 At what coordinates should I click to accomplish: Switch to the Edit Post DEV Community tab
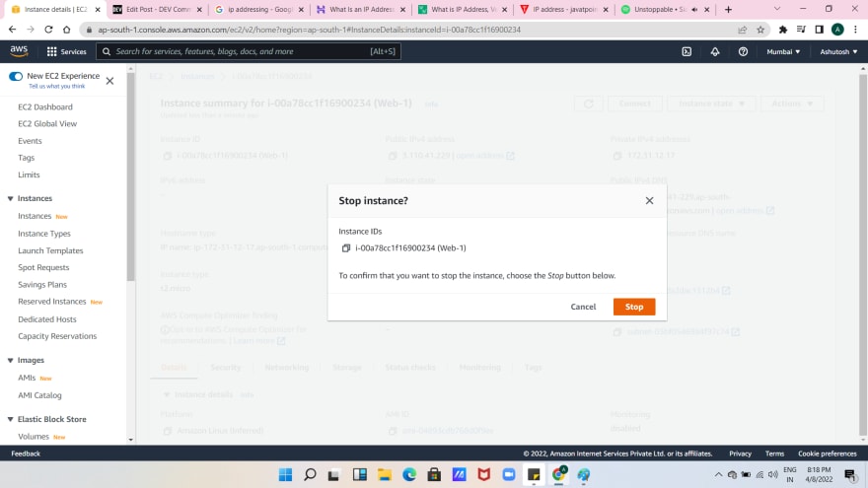[157, 10]
